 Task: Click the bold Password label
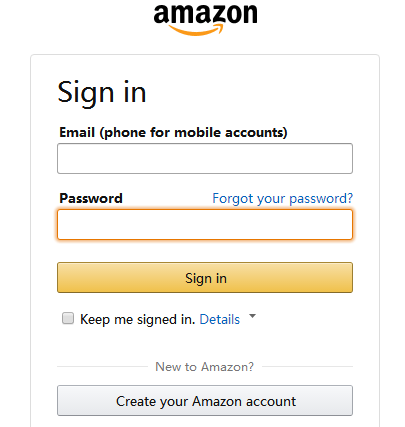[91, 198]
